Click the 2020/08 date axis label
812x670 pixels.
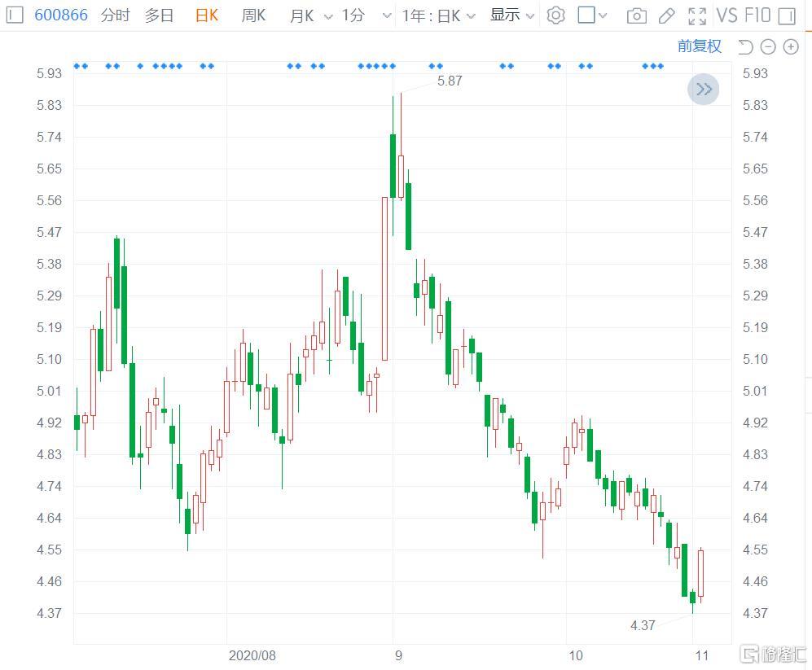pyautogui.click(x=252, y=655)
